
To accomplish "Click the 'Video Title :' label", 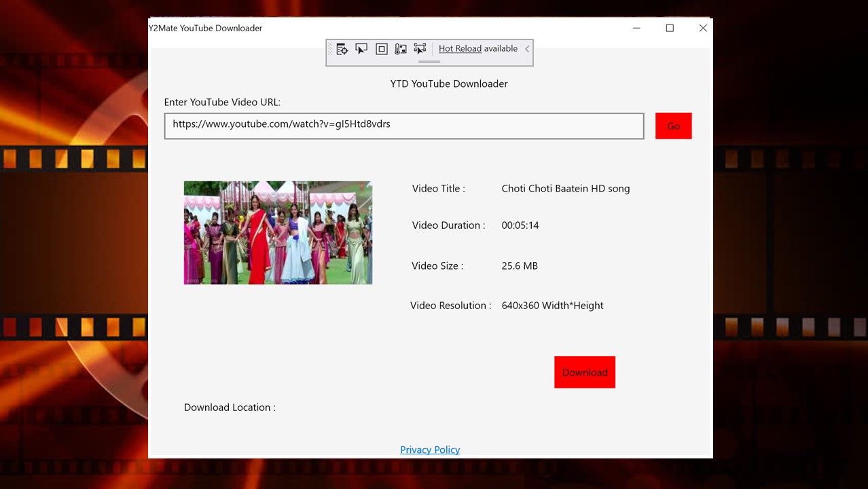I will pos(439,189).
